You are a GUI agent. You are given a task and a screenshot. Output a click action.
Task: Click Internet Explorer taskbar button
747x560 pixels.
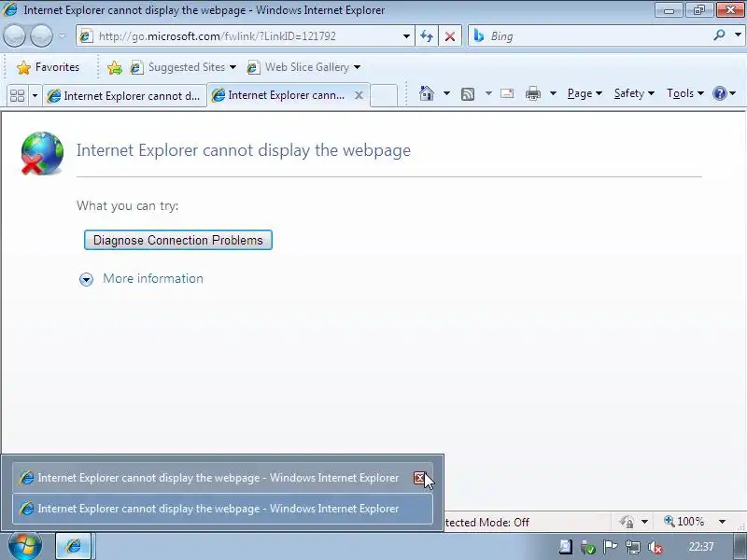point(74,546)
